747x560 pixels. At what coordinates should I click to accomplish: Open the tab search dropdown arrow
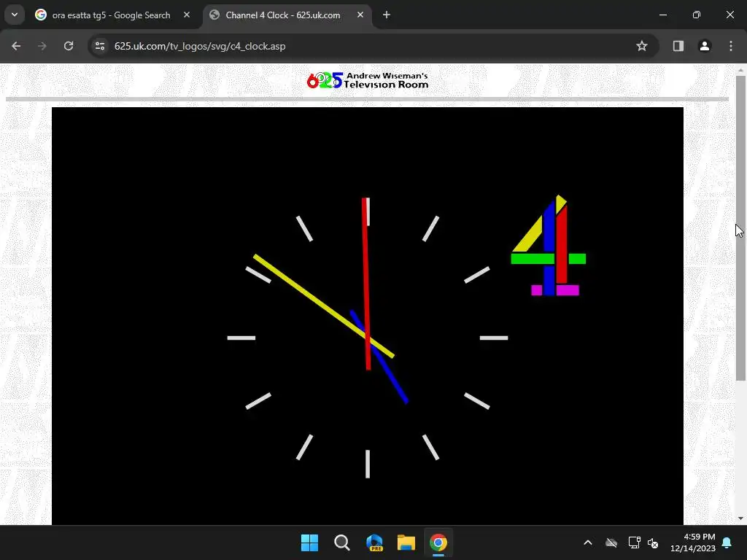point(15,15)
